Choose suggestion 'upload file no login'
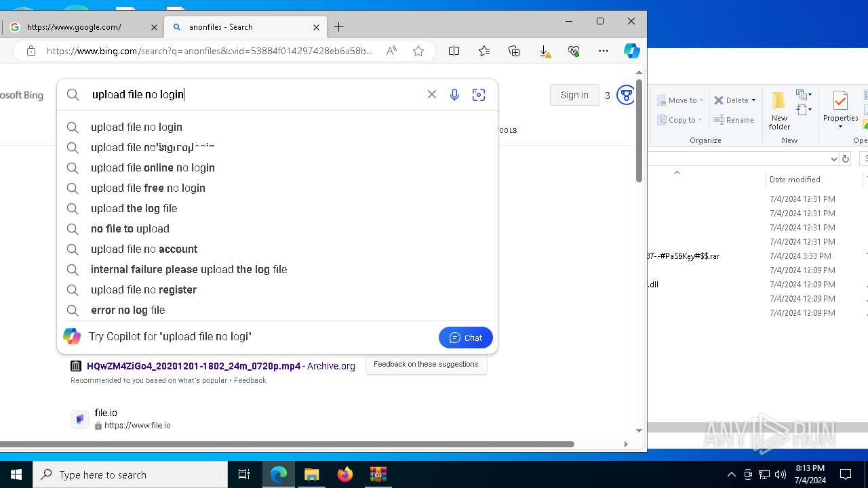Viewport: 868px width, 488px height. coord(277,127)
